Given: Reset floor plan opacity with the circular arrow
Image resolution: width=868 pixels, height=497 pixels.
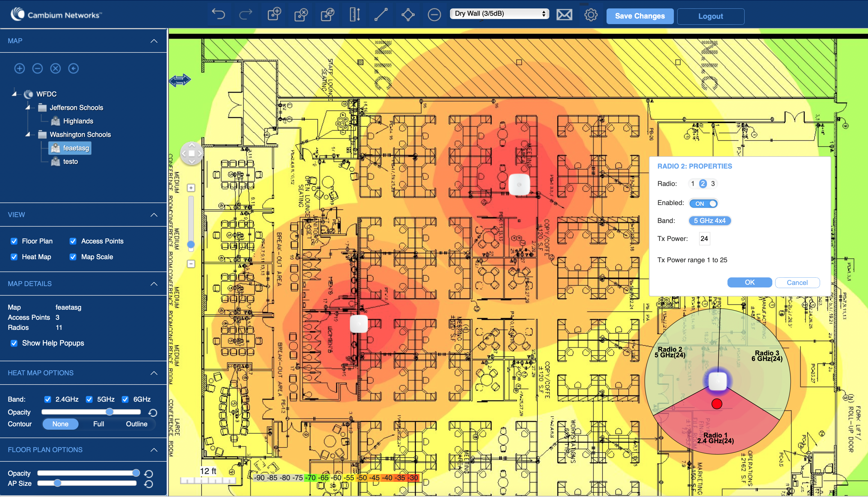Looking at the screenshot, I should point(148,474).
